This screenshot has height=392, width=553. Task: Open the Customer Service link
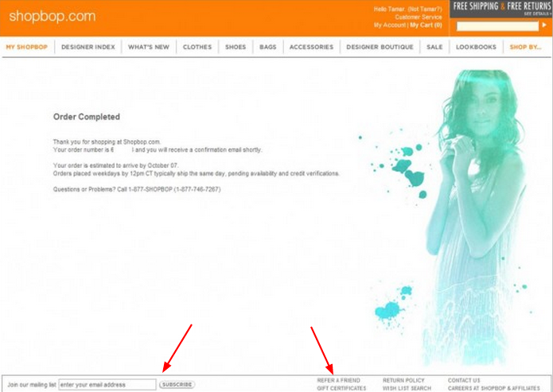click(x=419, y=17)
